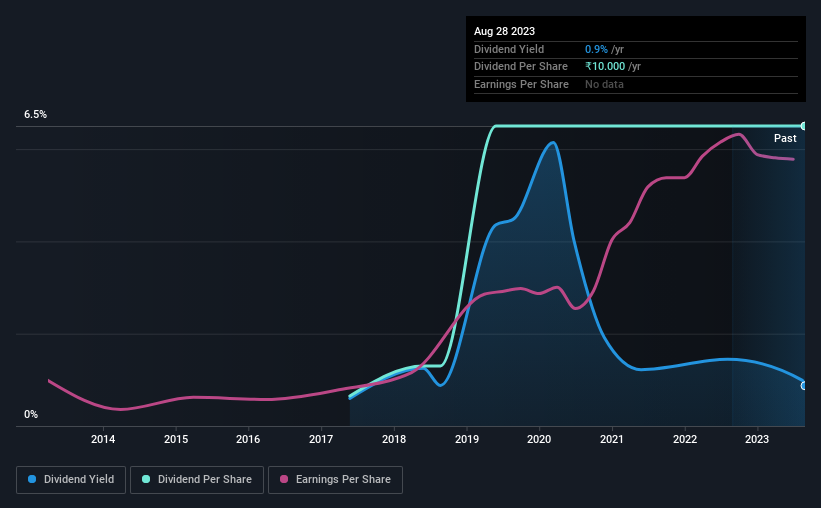The height and width of the screenshot is (508, 821).
Task: Toggle the Earnings Per Share legend button
Action: (x=335, y=480)
